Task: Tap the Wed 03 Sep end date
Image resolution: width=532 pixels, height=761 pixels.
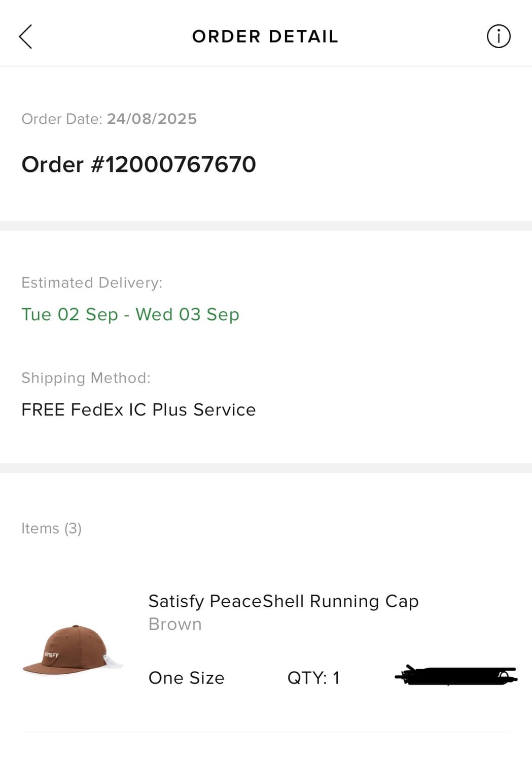Action: (187, 315)
